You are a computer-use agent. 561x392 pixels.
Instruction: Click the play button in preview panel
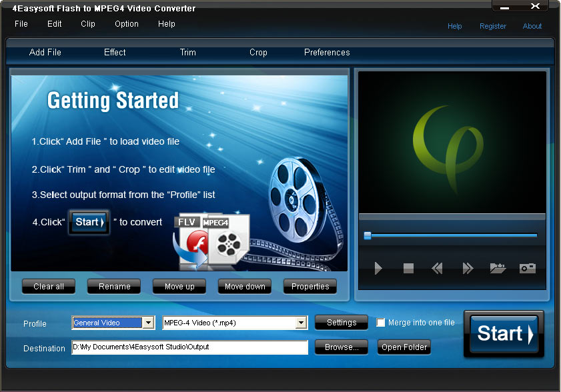click(x=378, y=268)
